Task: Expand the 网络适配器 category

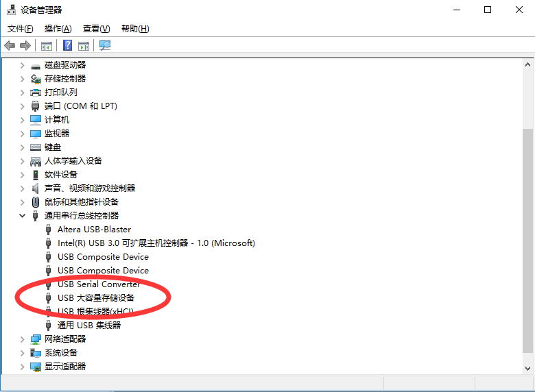Action: [22, 339]
